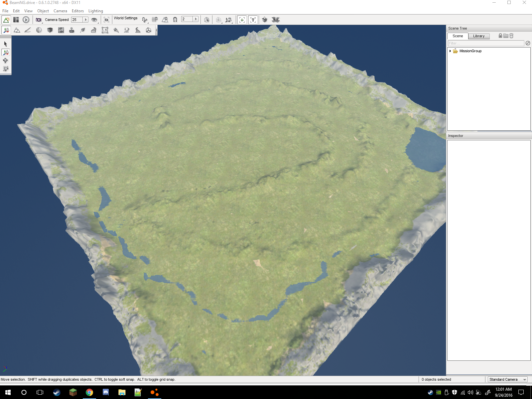This screenshot has width=532, height=399.
Task: Open the File menu
Action: coord(5,11)
